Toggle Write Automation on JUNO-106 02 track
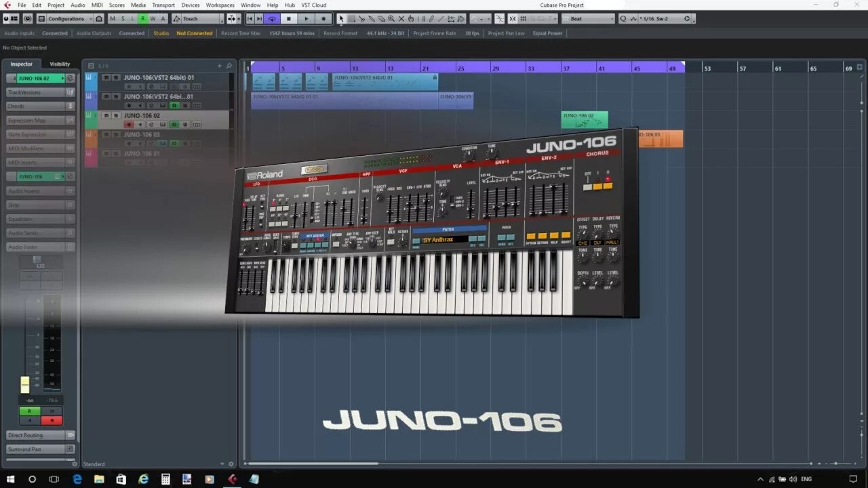 click(x=185, y=125)
